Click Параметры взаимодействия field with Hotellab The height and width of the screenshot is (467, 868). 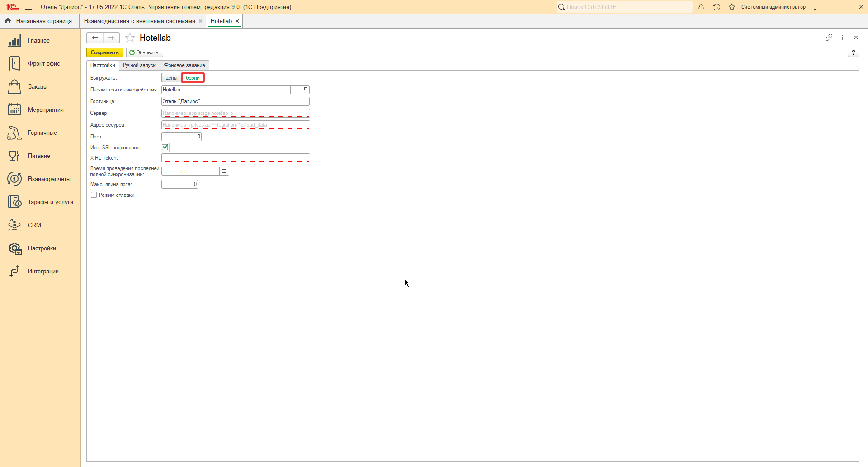point(226,90)
